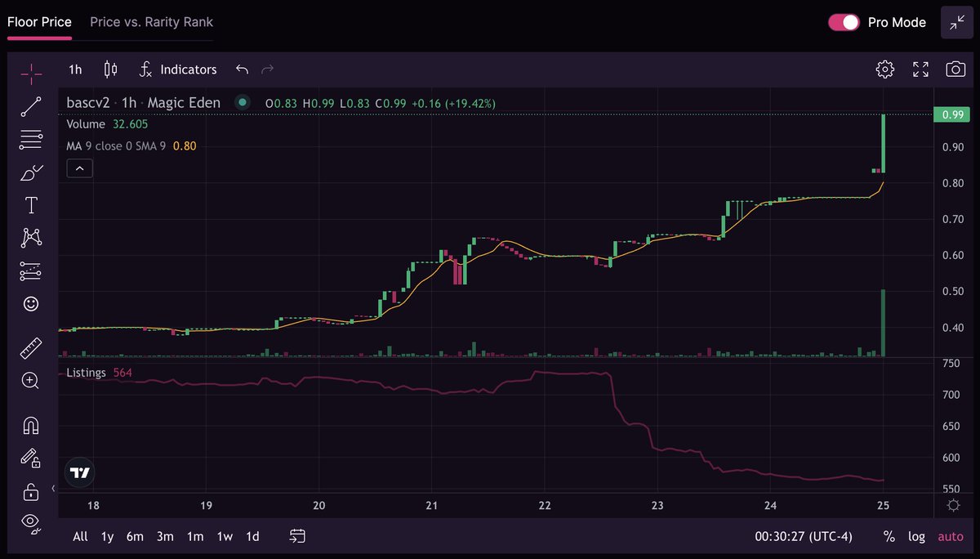Screen dimensions: 980x559
Task: Disable Pro Mode
Action: pos(843,22)
